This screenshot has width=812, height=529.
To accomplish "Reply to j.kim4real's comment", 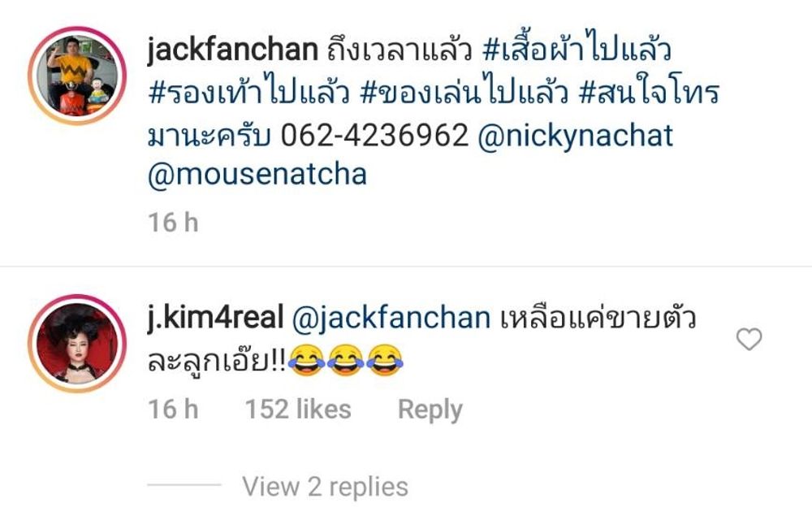I will [430, 410].
